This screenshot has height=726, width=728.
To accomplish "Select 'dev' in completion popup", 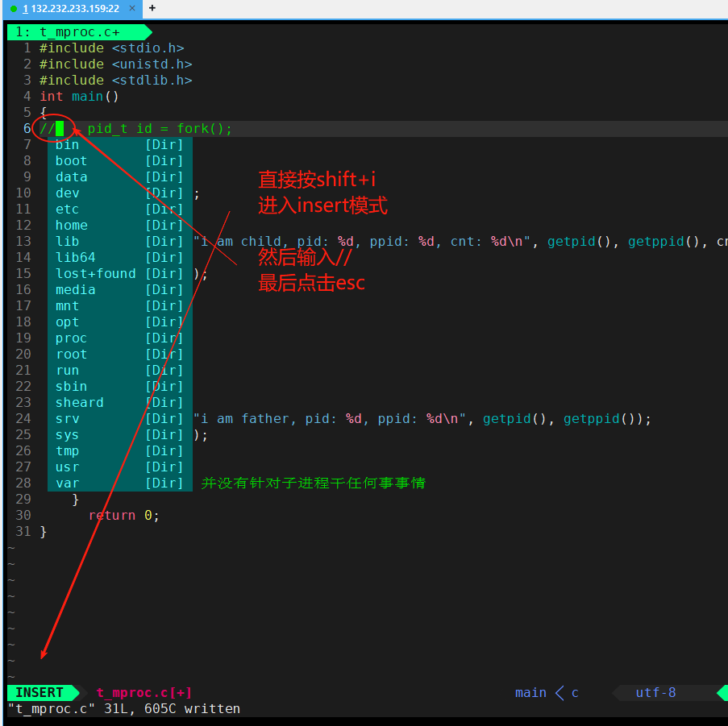I will (x=120, y=193).
